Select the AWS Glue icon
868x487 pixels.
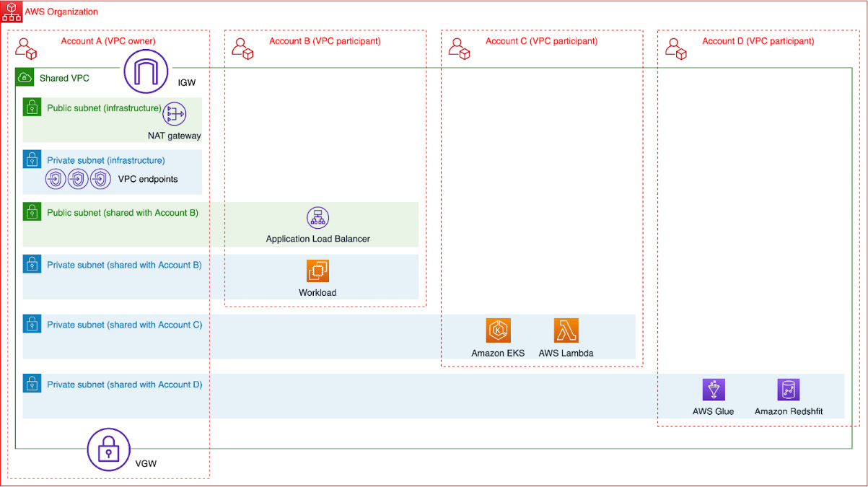(x=714, y=390)
